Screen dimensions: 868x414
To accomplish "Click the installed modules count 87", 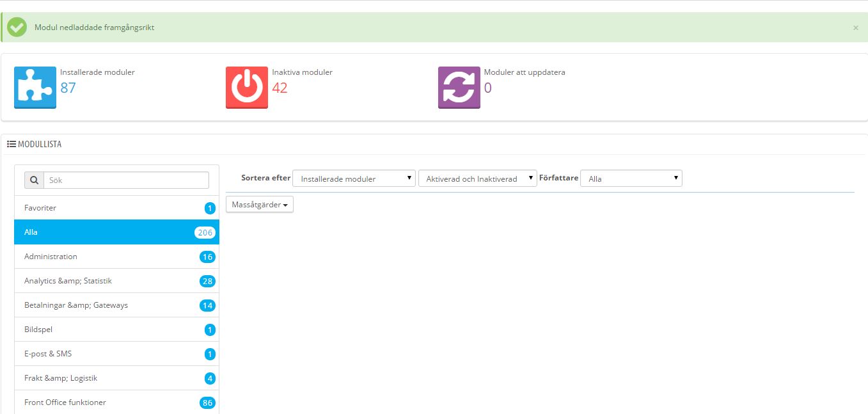I will click(68, 88).
